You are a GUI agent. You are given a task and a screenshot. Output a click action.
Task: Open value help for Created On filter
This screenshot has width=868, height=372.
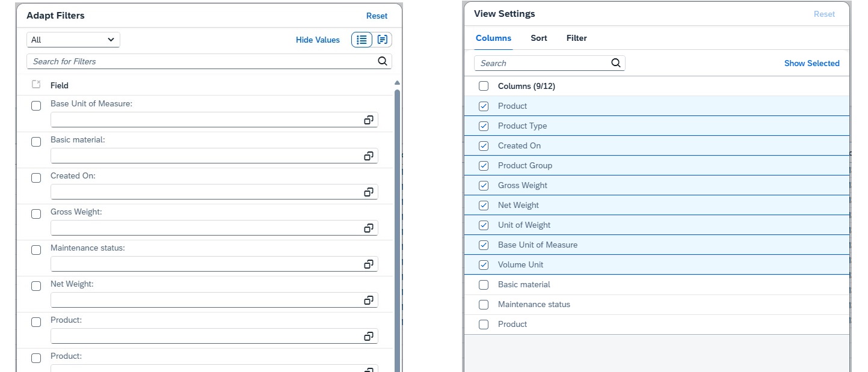369,192
